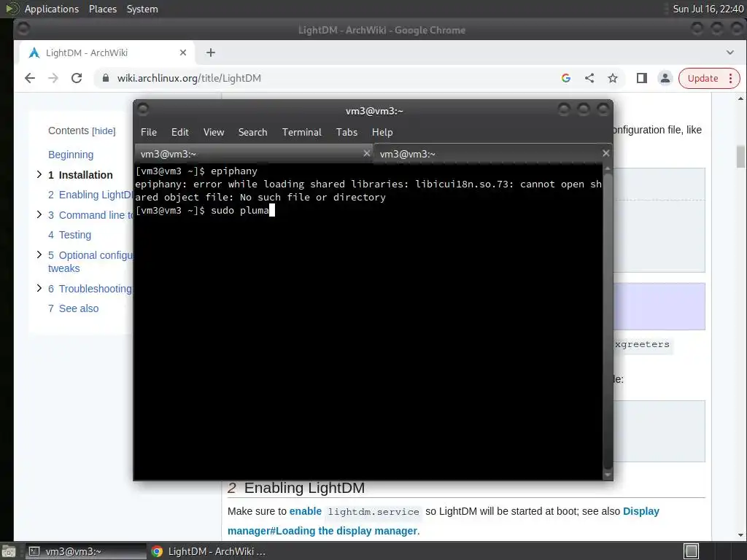Click vm3@vm3:~ taskbar button

pyautogui.click(x=85, y=551)
